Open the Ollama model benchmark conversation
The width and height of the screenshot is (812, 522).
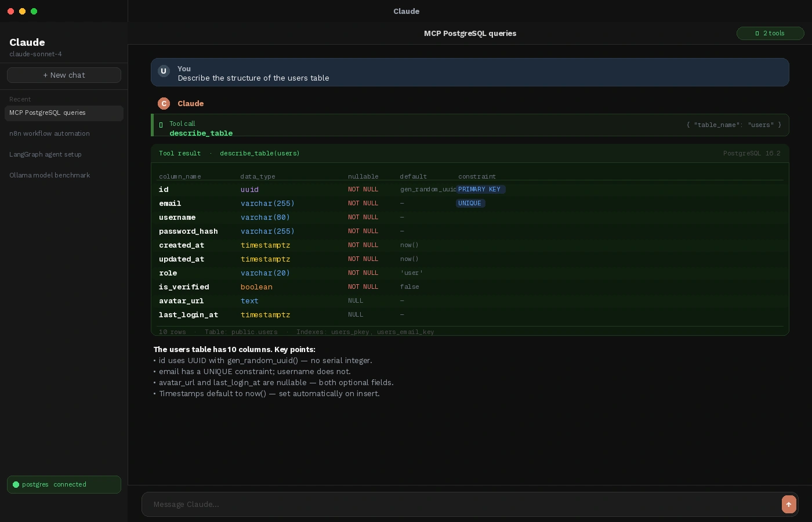click(49, 175)
